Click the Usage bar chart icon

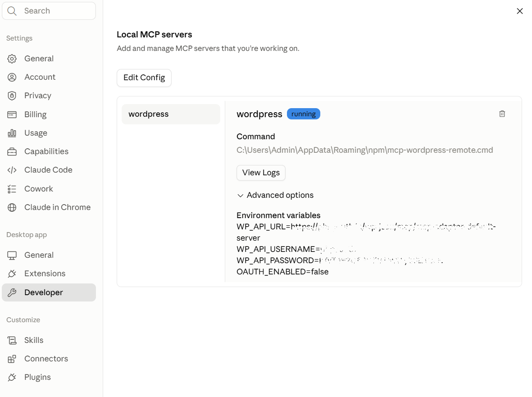12,133
